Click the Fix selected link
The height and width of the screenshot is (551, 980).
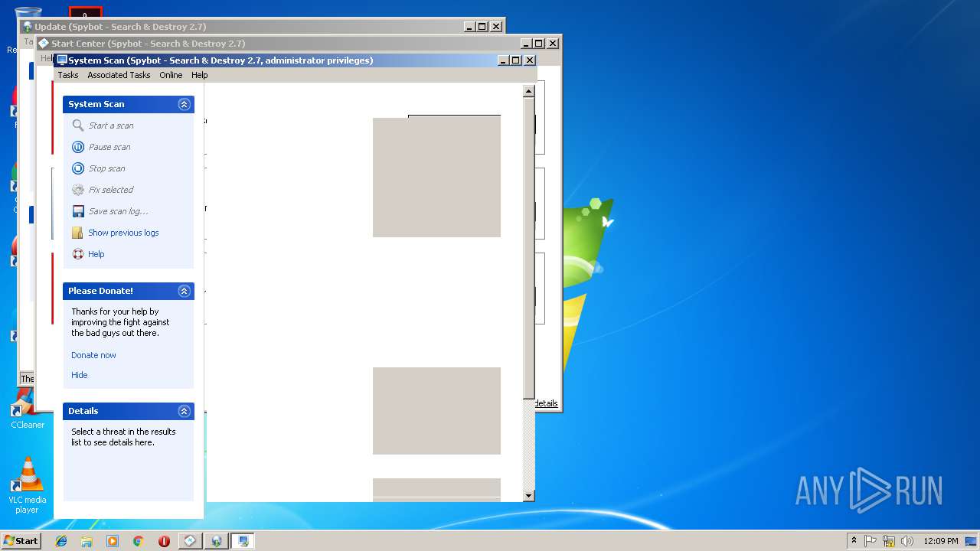tap(111, 190)
